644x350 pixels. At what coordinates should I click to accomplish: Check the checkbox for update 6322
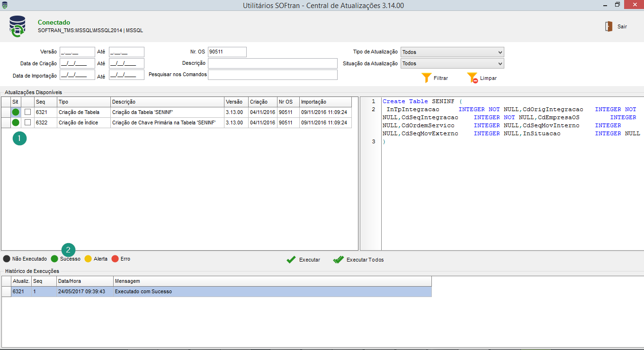tap(28, 122)
